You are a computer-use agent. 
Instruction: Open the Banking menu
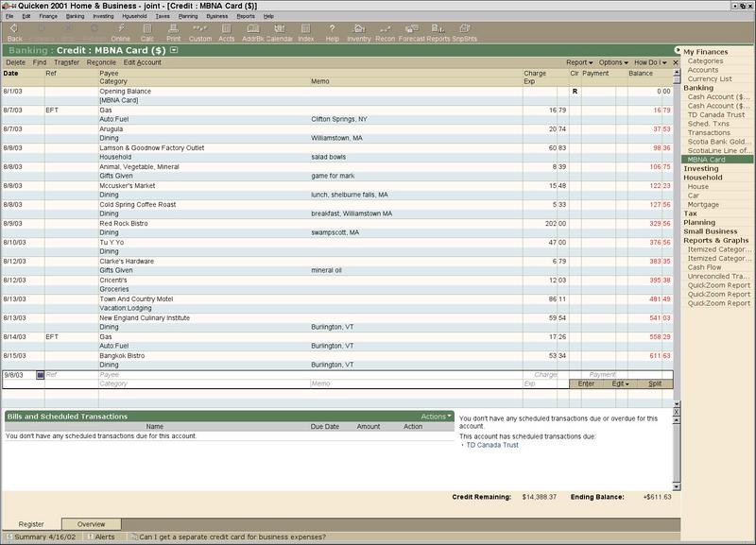tap(76, 16)
